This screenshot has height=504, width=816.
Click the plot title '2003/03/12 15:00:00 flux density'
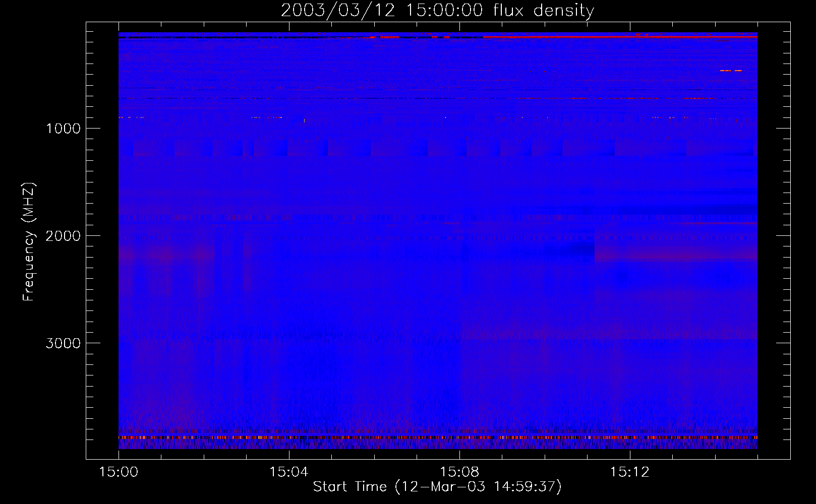click(437, 10)
